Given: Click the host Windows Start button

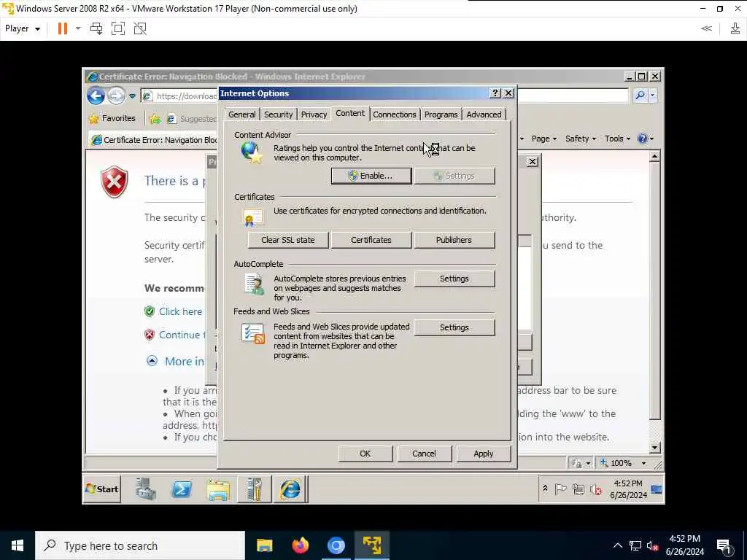Looking at the screenshot, I should (x=18, y=545).
